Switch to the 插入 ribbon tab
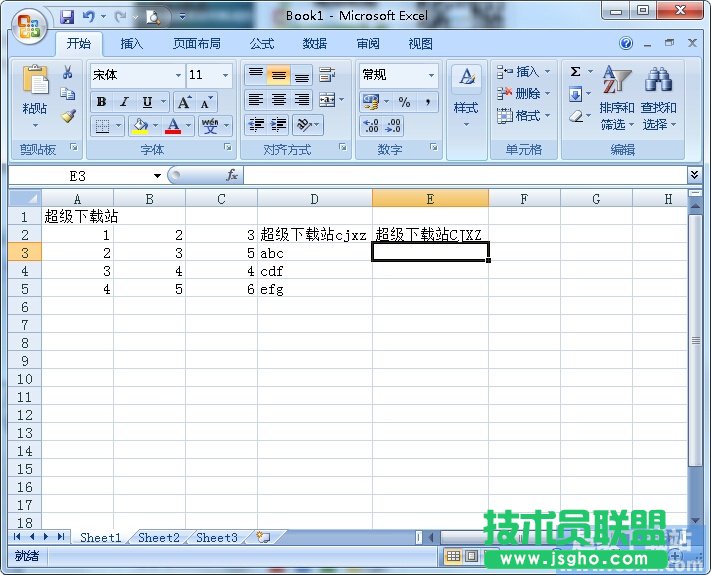This screenshot has width=711, height=575. [132, 44]
